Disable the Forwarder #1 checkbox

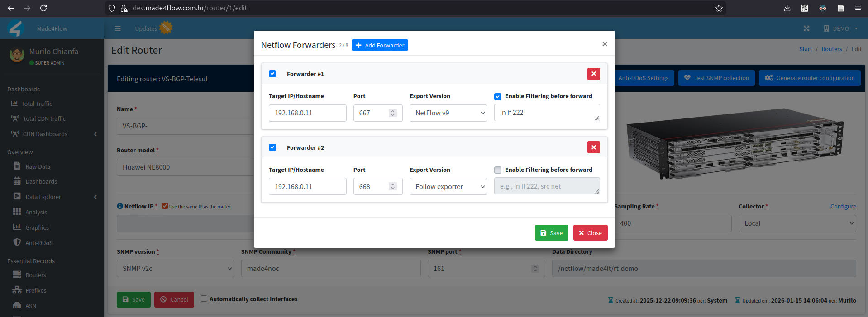(272, 74)
